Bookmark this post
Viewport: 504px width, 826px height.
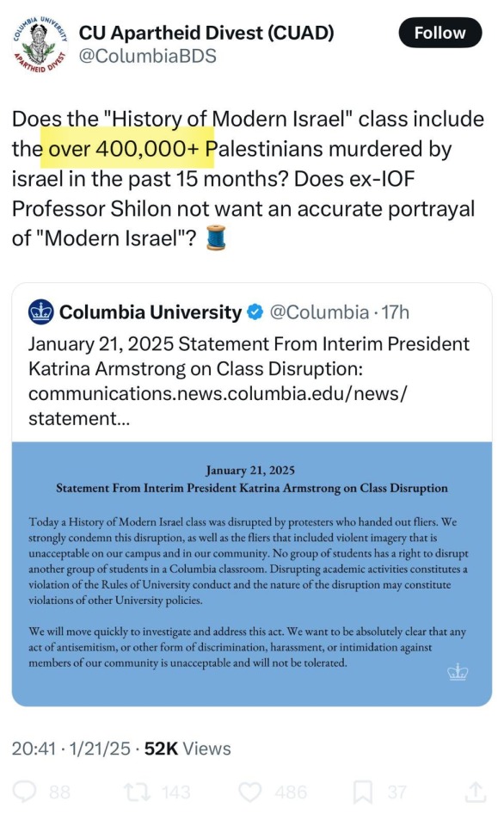(362, 792)
